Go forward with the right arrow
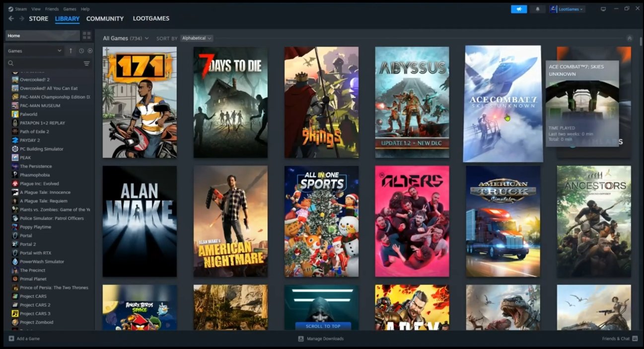 point(21,18)
